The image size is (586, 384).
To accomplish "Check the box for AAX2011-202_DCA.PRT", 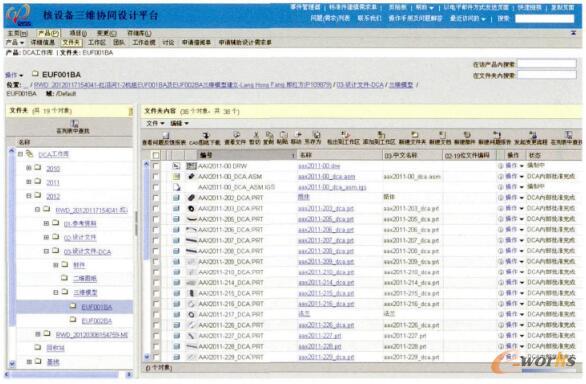I will click(156, 197).
